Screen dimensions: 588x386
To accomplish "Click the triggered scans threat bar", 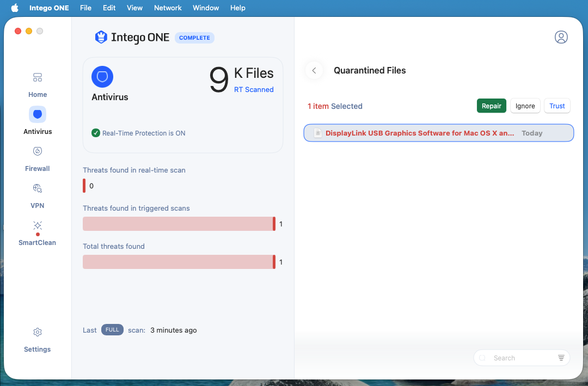I will point(179,224).
